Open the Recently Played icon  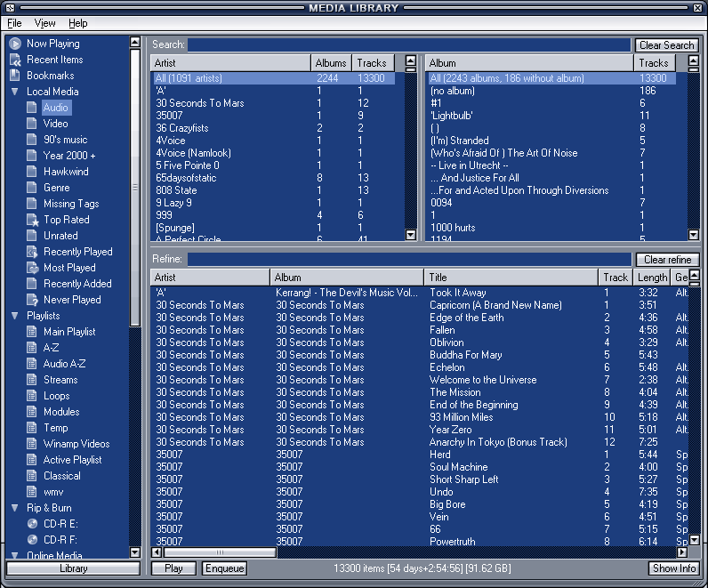[x=32, y=252]
